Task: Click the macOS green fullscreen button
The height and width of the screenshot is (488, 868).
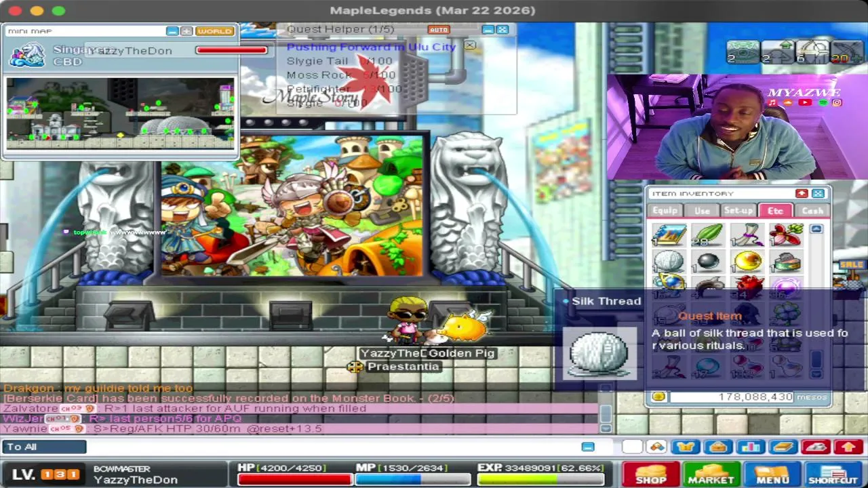Action: tap(59, 10)
